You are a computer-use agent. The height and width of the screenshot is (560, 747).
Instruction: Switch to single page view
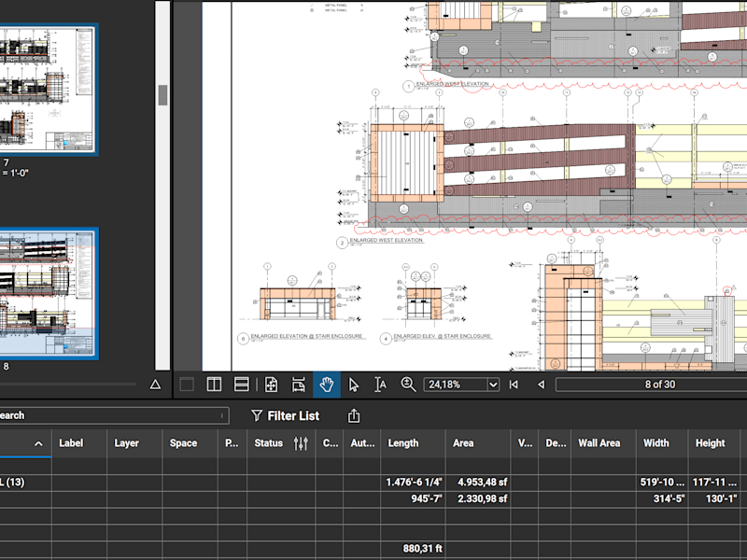pyautogui.click(x=187, y=385)
